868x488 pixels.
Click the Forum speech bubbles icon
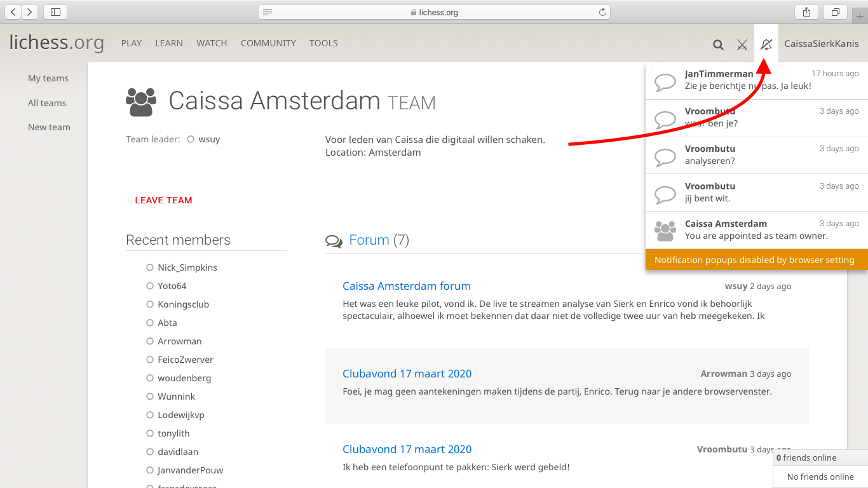(x=334, y=241)
